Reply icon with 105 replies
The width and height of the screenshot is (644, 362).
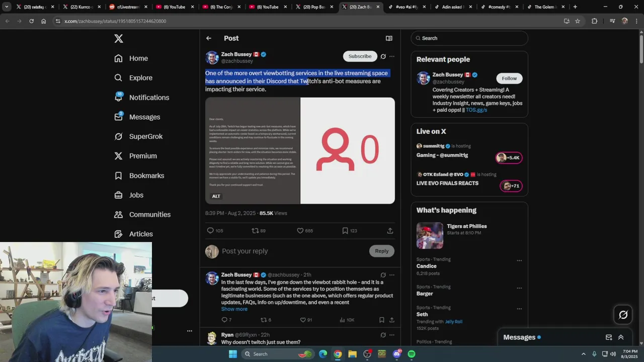215,231
